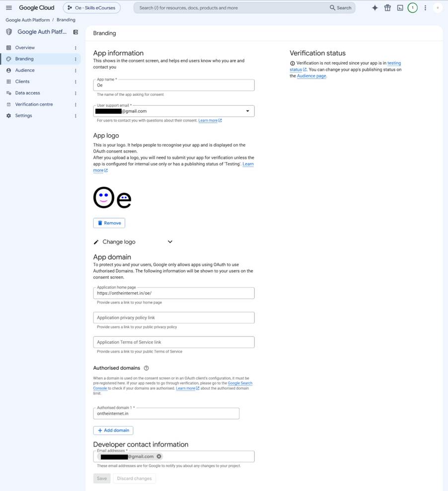Open the options dots next to Overview
The height and width of the screenshot is (491, 448).
coord(75,48)
